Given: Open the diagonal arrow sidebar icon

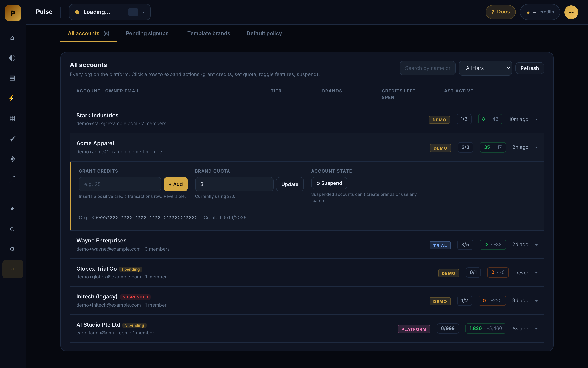Looking at the screenshot, I should coord(12,179).
